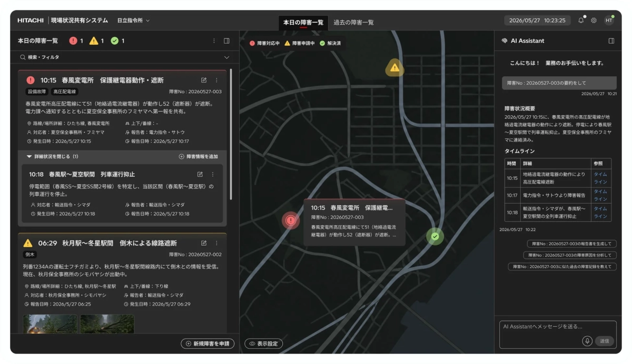Collapse the AI Assistant panel
Image resolution: width=632 pixels, height=364 pixels.
611,41
